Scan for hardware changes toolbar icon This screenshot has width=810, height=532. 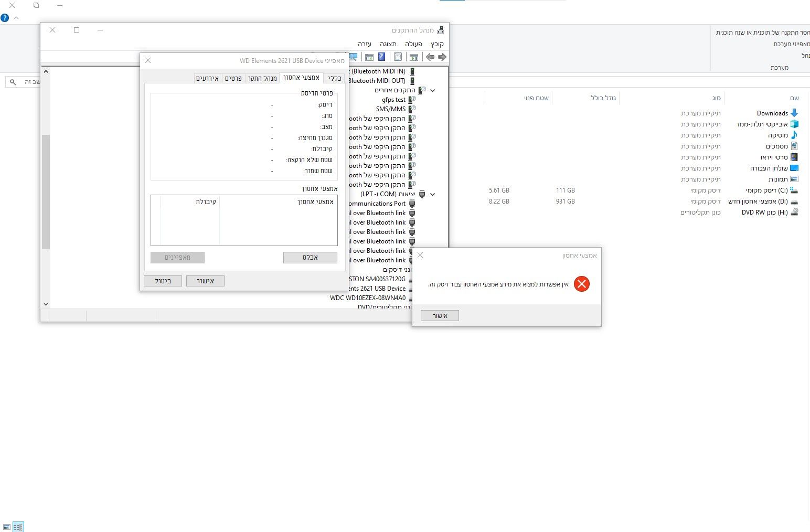point(353,57)
